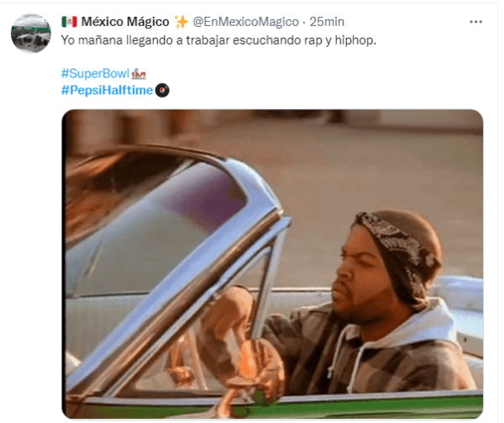504x423 pixels.
Task: Click the tweet text about llegando a trabajar
Action: tap(218, 40)
